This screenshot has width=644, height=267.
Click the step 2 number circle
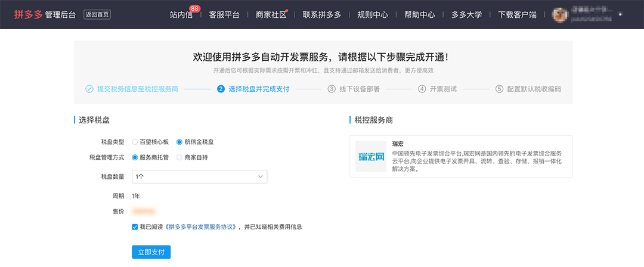click(x=221, y=89)
